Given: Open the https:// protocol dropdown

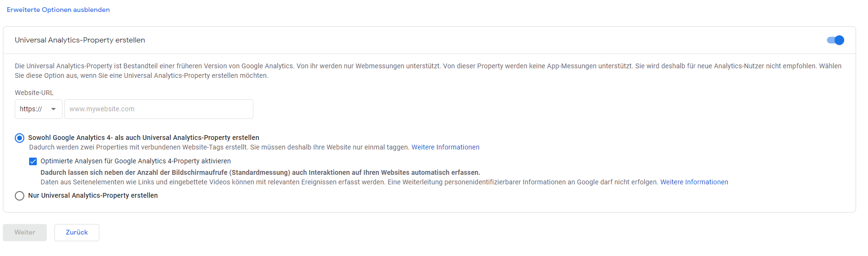Looking at the screenshot, I should click(x=39, y=109).
